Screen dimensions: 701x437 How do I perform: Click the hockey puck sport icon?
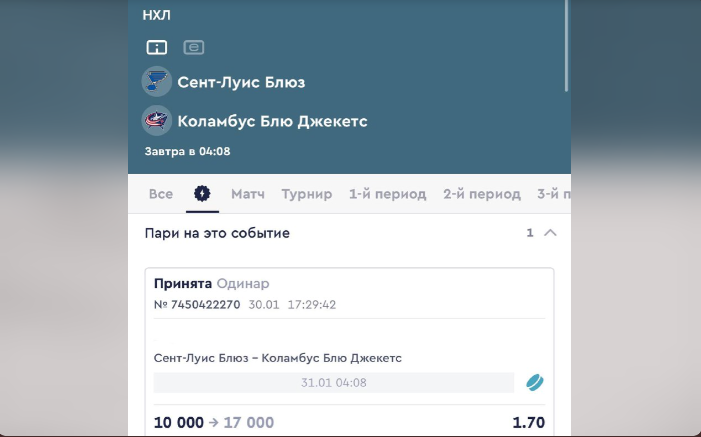coord(535,382)
